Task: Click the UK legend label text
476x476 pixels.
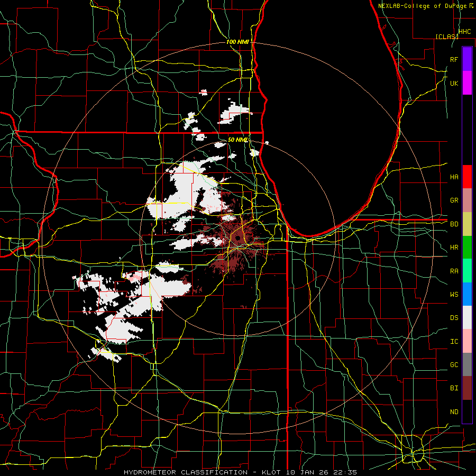Action: (x=454, y=83)
